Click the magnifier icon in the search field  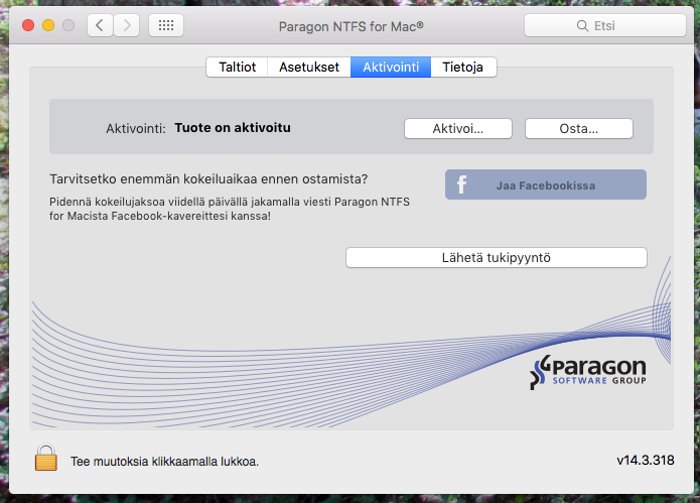click(x=582, y=25)
